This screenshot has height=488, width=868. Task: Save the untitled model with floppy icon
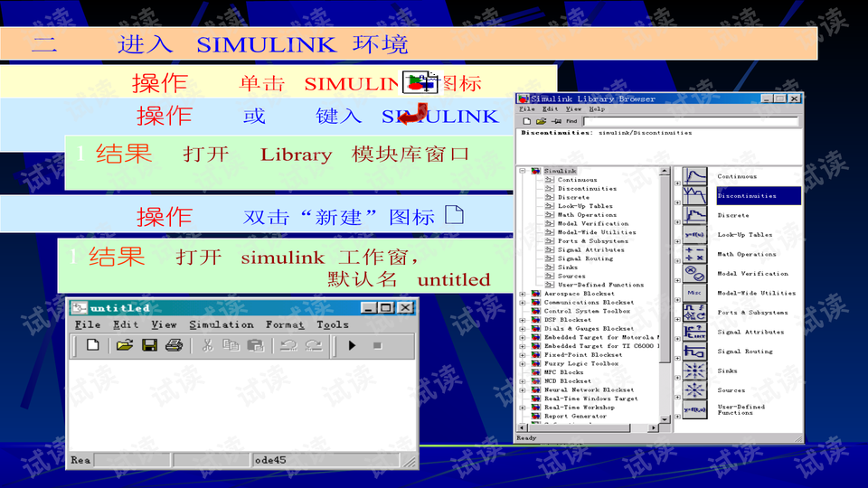tap(149, 346)
